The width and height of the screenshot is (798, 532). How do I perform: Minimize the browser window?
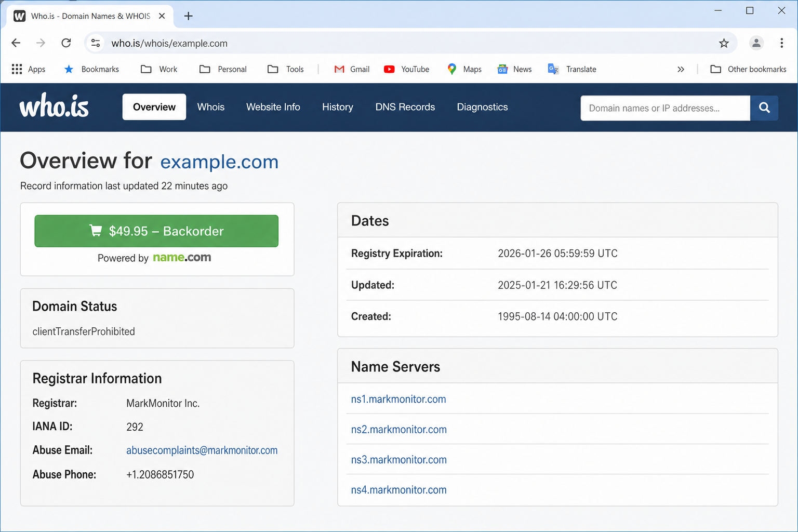718,10
